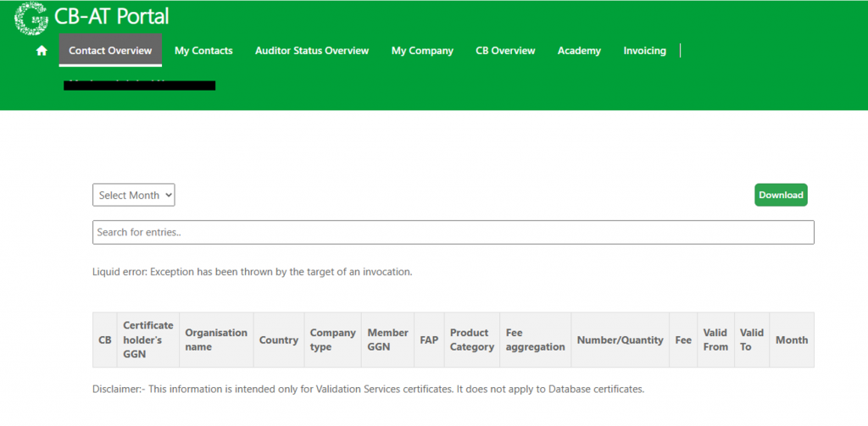Open the Select Month dropdown
Viewport: 868px width, 426px height.
coord(133,195)
